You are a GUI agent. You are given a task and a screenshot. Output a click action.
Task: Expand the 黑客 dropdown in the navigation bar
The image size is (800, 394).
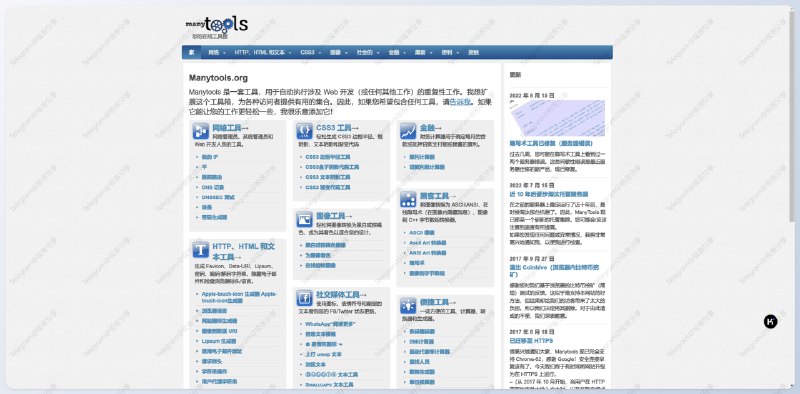(x=423, y=53)
